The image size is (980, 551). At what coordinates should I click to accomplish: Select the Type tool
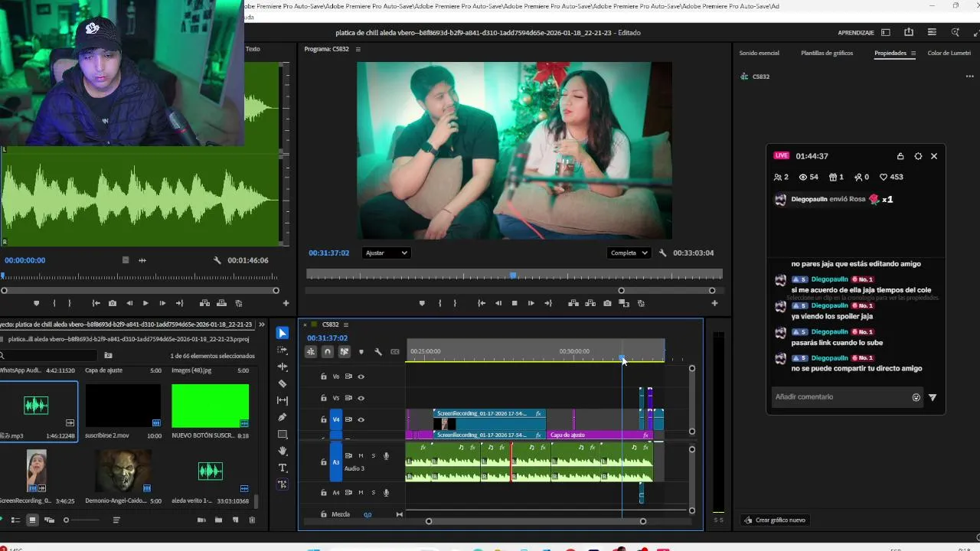click(x=283, y=468)
